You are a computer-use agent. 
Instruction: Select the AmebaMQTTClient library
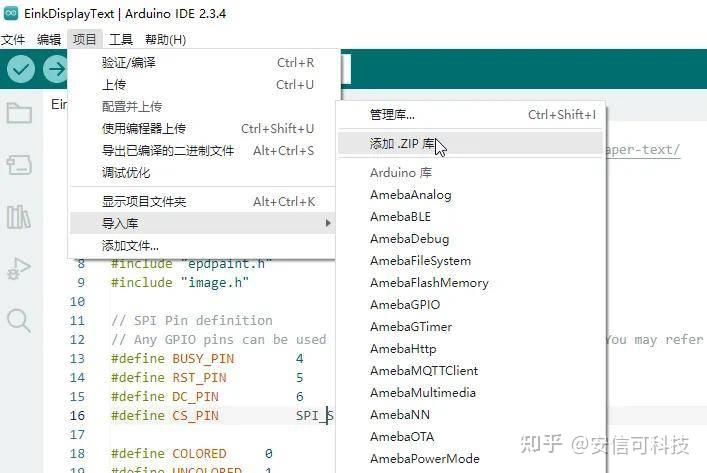pos(424,371)
